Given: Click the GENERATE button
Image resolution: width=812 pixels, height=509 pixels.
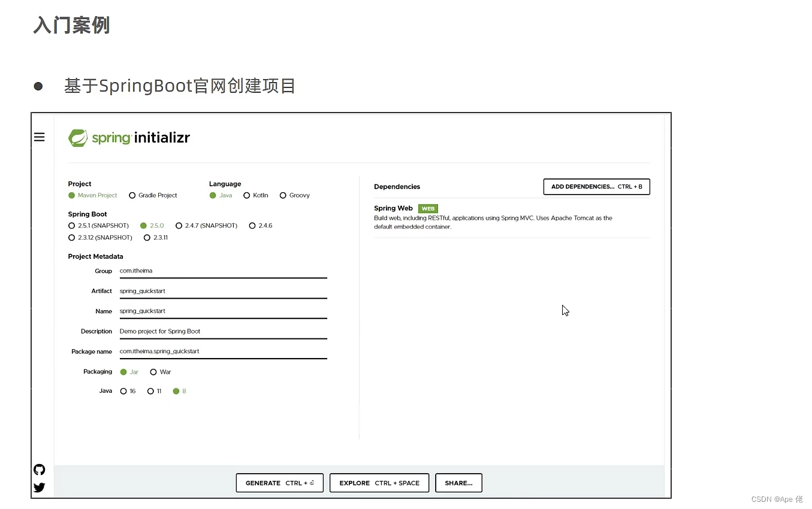Looking at the screenshot, I should coord(279,483).
